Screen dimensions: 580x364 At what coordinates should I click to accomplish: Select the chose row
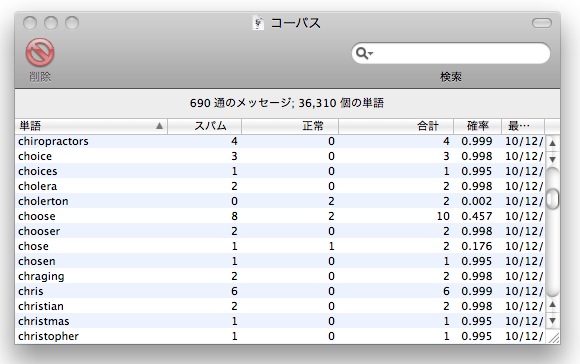(x=280, y=246)
